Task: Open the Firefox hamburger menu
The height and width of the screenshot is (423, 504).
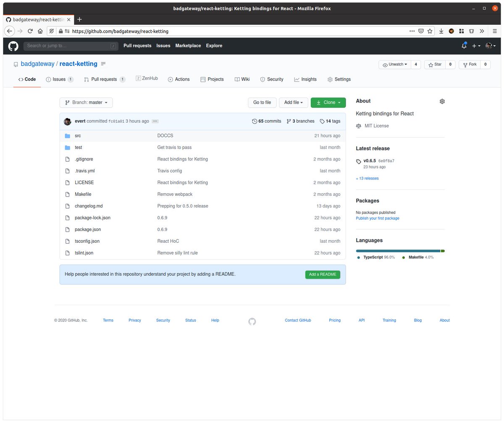Action: click(495, 31)
